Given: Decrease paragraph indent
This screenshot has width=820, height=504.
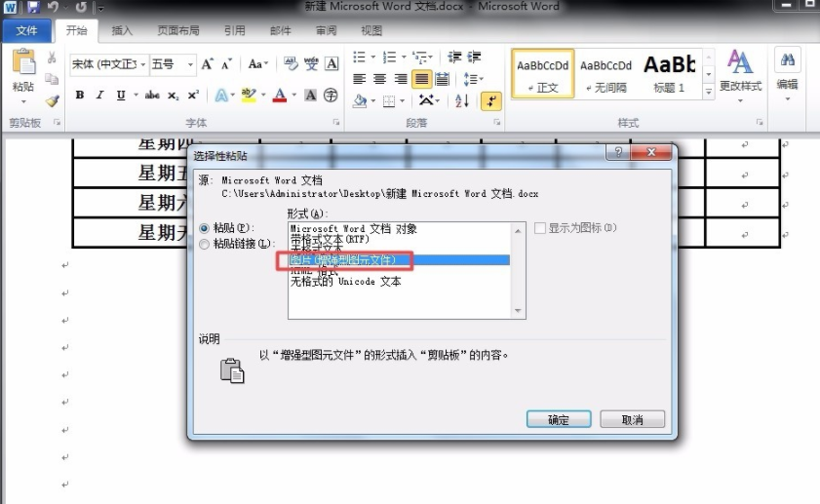Looking at the screenshot, I should [454, 57].
